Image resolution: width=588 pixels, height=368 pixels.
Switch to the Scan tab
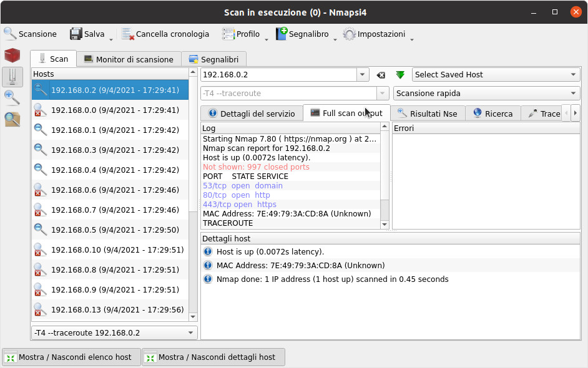54,59
